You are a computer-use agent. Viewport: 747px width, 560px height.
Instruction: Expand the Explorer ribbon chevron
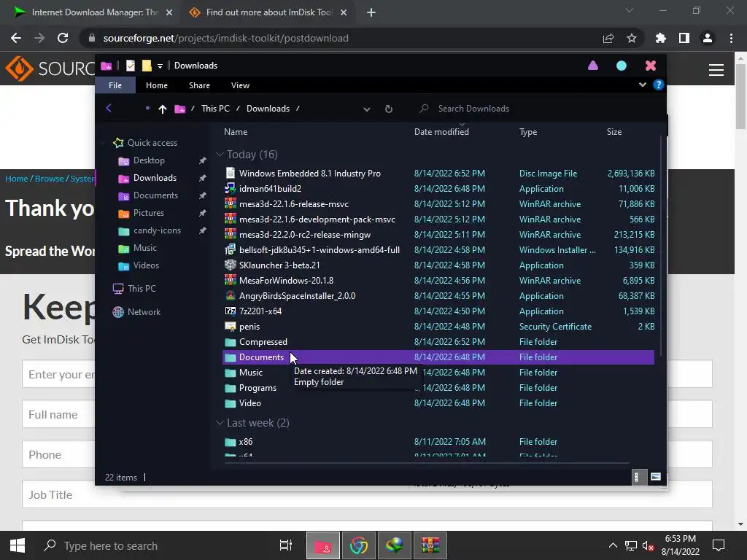pyautogui.click(x=642, y=85)
